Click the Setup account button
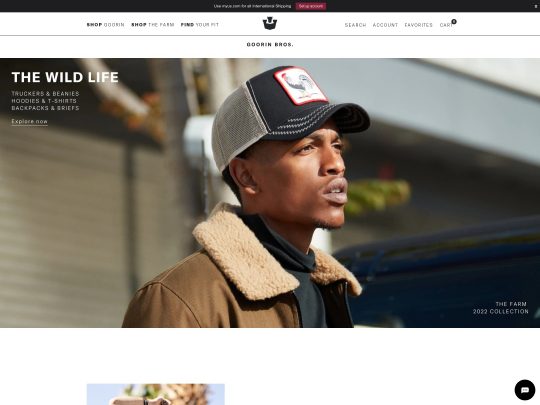Image resolution: width=540 pixels, height=405 pixels. (x=311, y=6)
